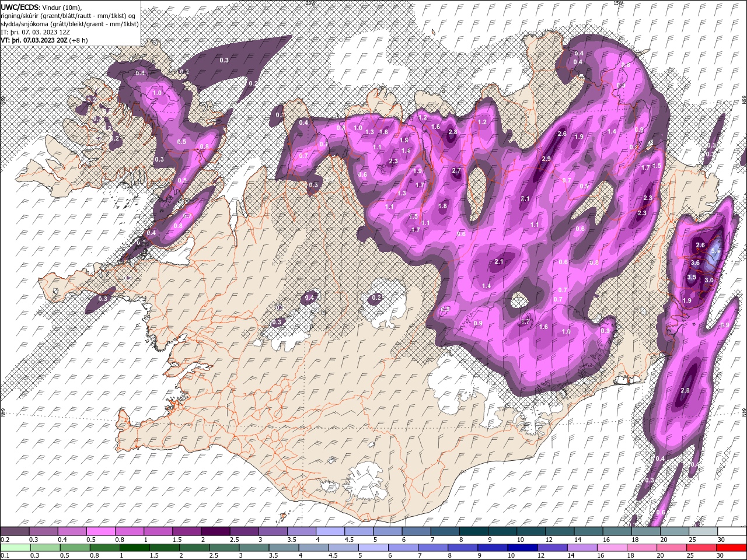
Task: Click the 'VT: þri. 07.03.2023 20Z (+8 h)' line
Action: [44, 40]
